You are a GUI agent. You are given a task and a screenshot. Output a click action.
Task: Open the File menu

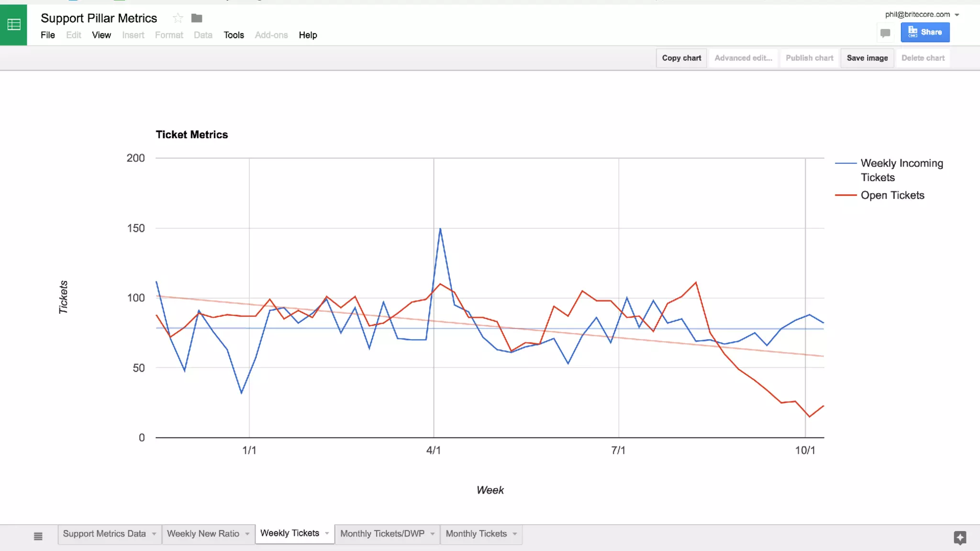[x=47, y=35]
